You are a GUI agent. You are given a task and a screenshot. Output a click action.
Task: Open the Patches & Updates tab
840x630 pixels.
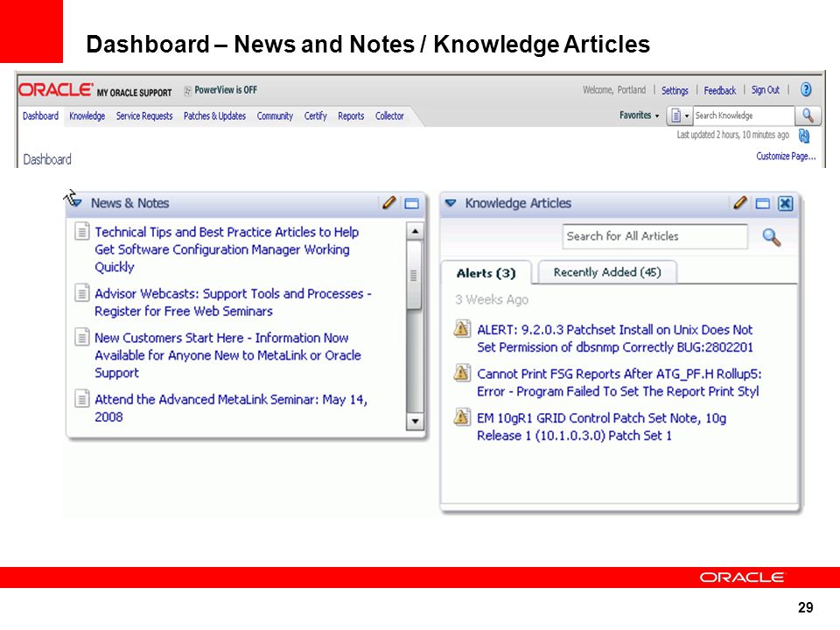(x=214, y=115)
